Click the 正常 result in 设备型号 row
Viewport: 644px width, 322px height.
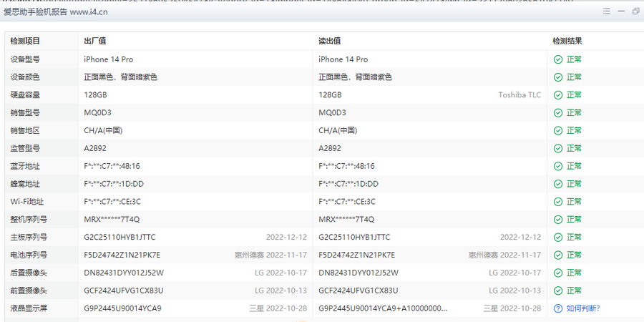(574, 59)
